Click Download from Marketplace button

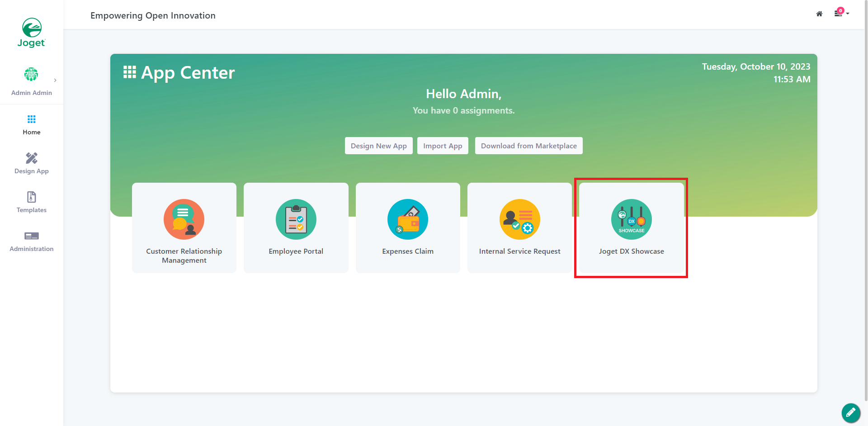(528, 146)
